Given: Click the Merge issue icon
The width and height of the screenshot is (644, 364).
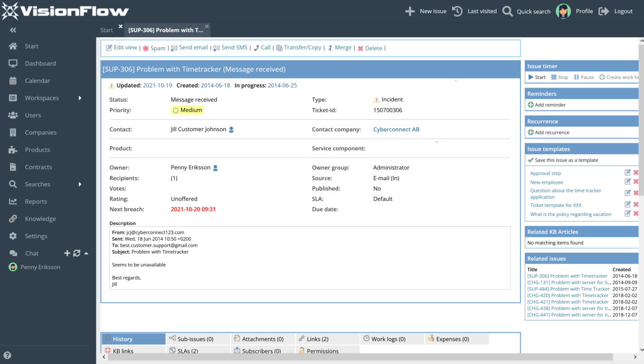Looking at the screenshot, I should pyautogui.click(x=331, y=48).
